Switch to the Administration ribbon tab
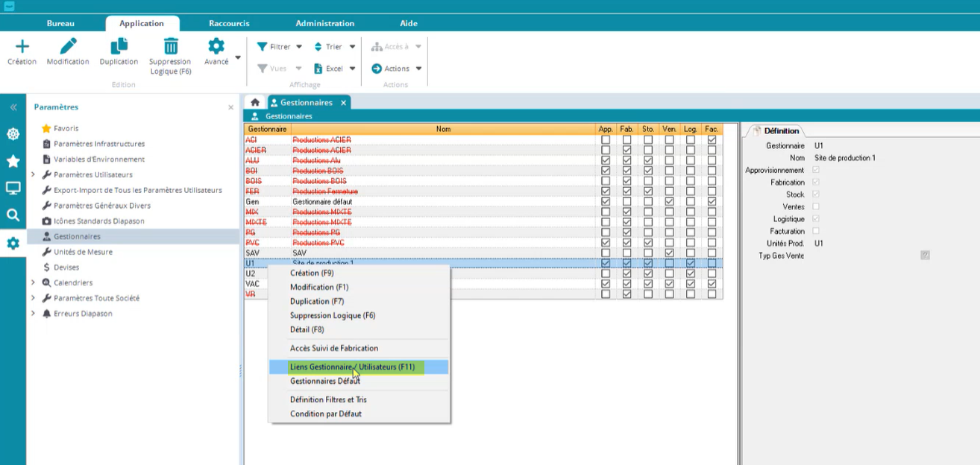 point(324,24)
